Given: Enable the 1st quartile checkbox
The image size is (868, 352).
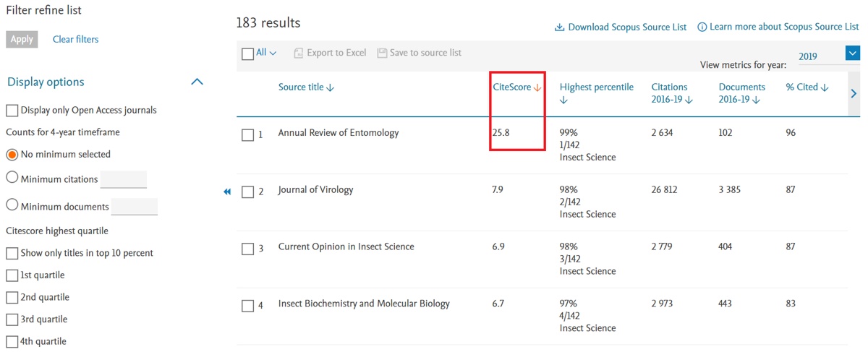Looking at the screenshot, I should click(x=12, y=275).
